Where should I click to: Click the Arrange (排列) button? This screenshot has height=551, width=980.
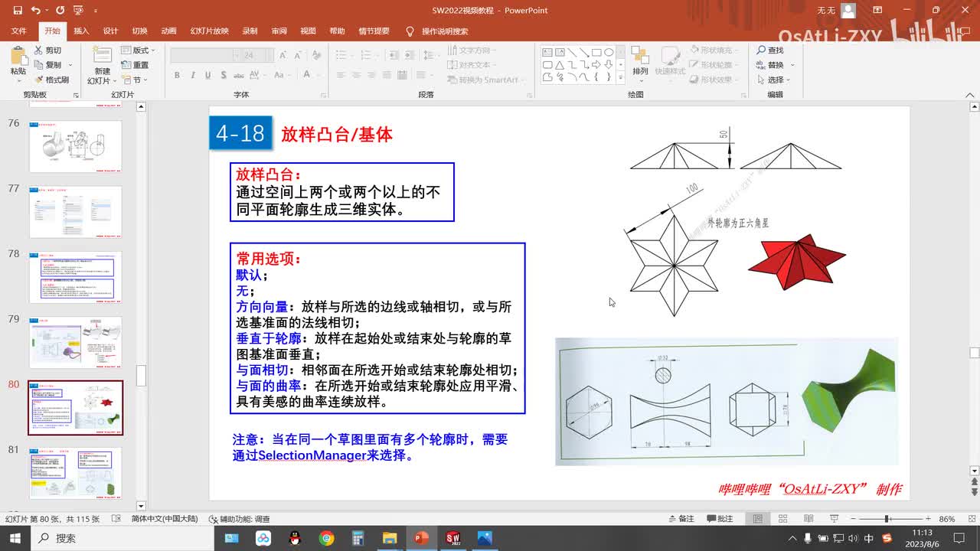[x=640, y=61]
